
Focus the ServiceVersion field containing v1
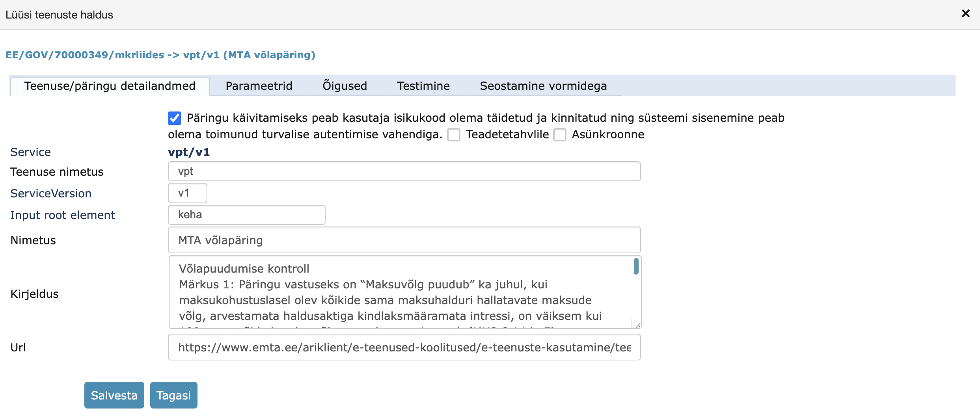(187, 193)
